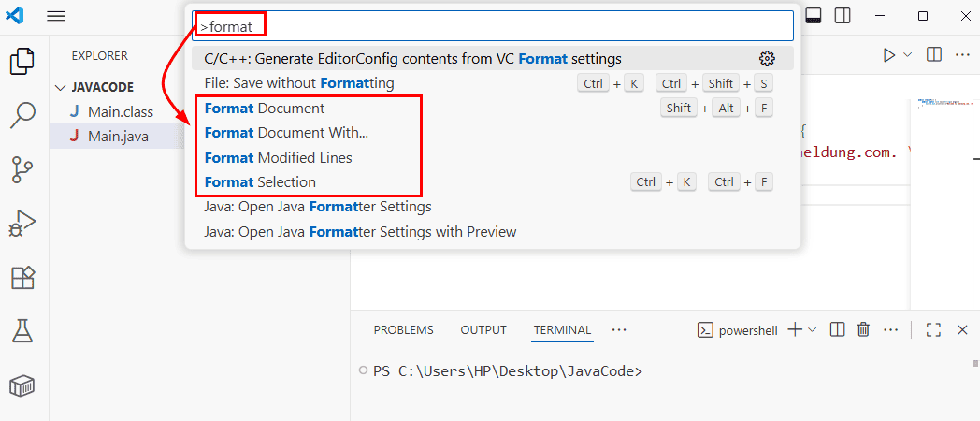Choose Format Selection from command list
Viewport: 980px width, 421px height.
coord(260,181)
